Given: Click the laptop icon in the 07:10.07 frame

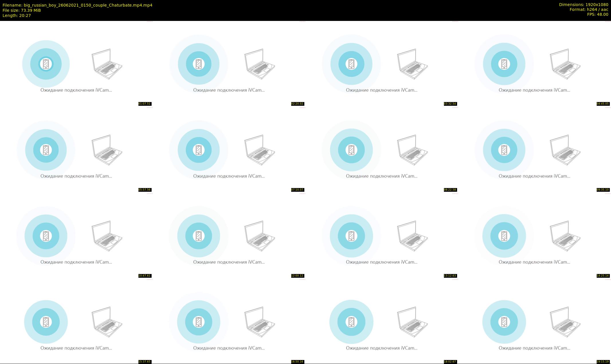Looking at the screenshot, I should click(260, 150).
